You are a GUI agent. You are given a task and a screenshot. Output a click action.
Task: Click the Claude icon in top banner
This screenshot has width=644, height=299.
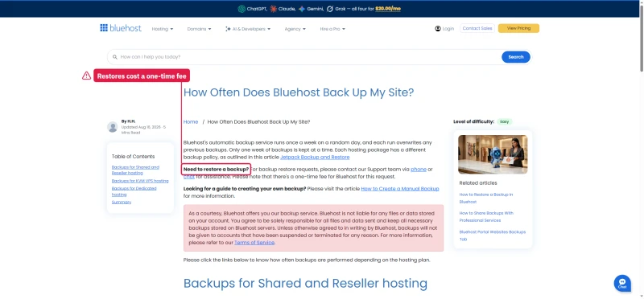coord(273,9)
